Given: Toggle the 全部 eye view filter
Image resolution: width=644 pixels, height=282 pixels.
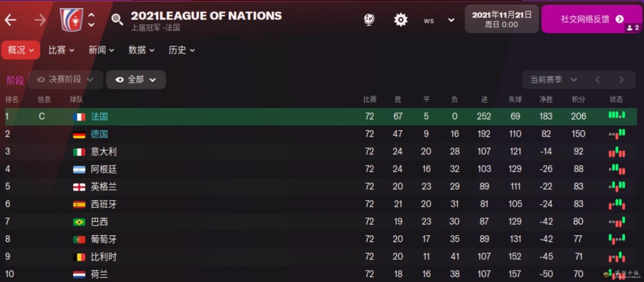Looking at the screenshot, I should click(120, 80).
